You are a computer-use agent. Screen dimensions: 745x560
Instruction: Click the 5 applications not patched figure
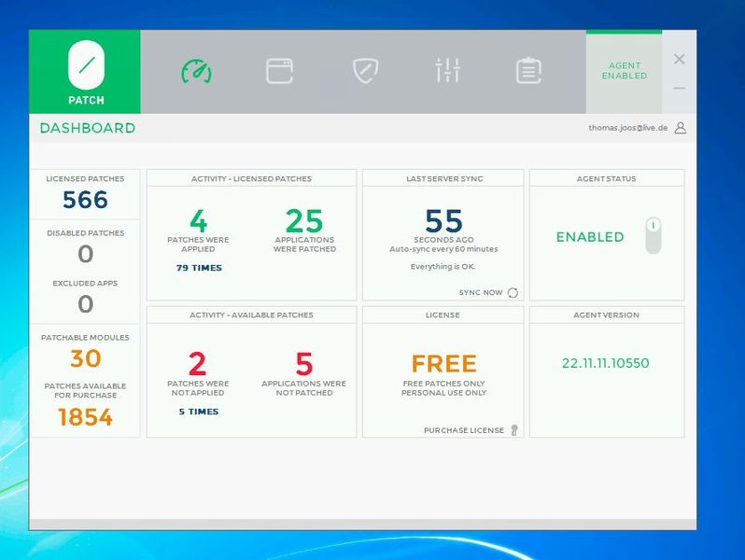pos(304,364)
